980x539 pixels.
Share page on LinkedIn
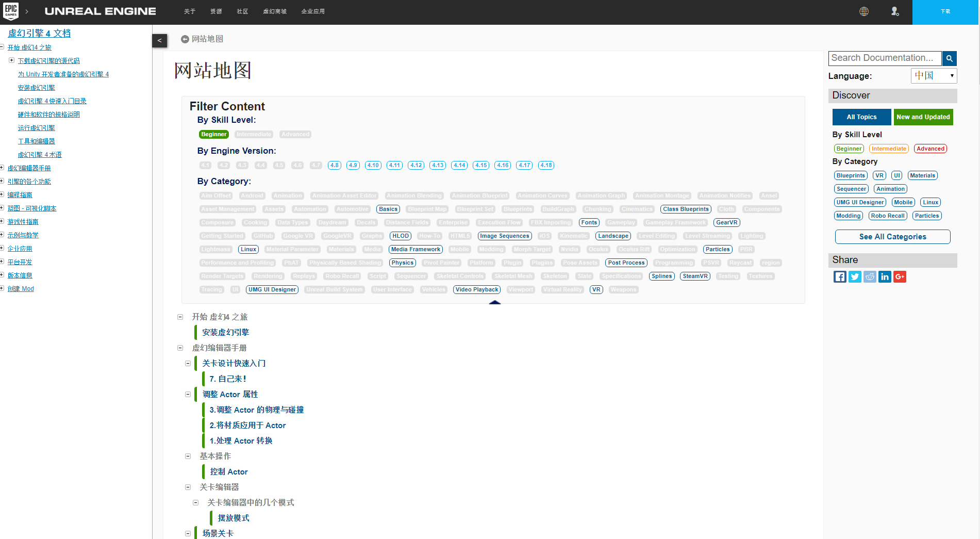(x=885, y=277)
